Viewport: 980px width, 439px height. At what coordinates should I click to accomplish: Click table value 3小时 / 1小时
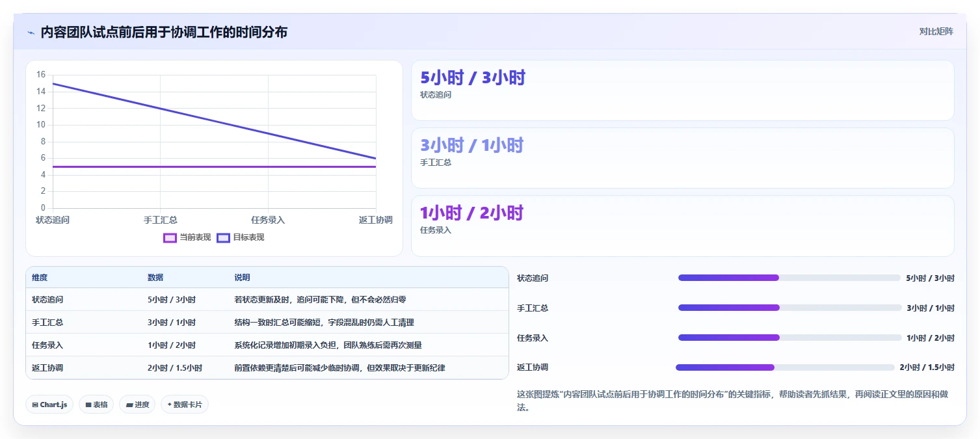[x=172, y=323]
